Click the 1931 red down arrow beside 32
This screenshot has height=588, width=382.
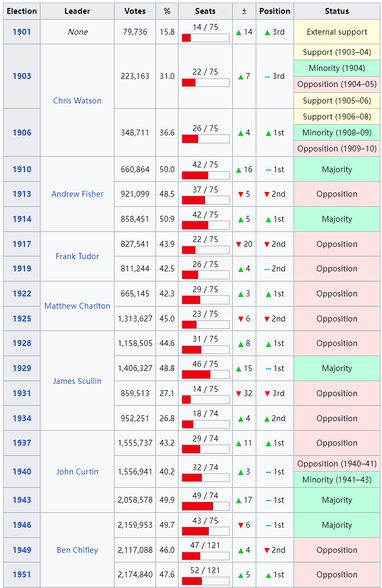(239, 394)
